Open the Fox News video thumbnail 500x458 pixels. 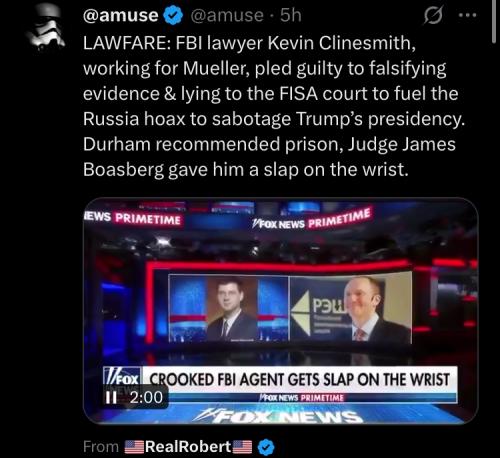pyautogui.click(x=280, y=311)
